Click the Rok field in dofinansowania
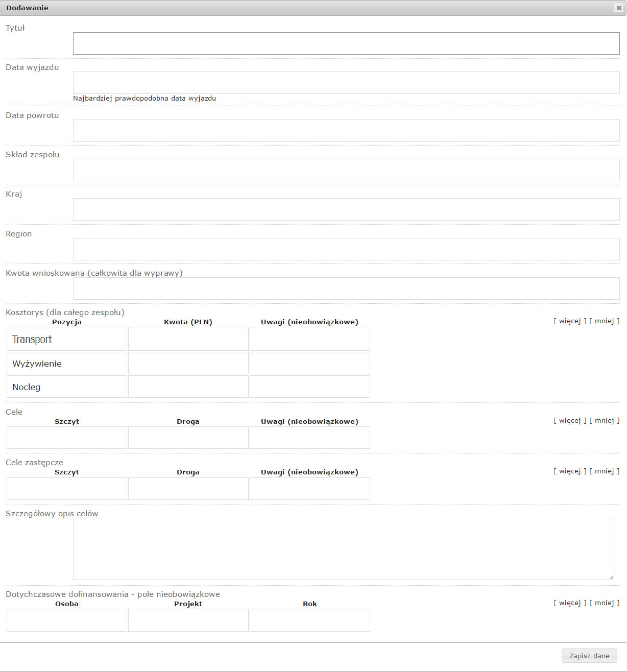This screenshot has height=672, width=627. tap(310, 620)
